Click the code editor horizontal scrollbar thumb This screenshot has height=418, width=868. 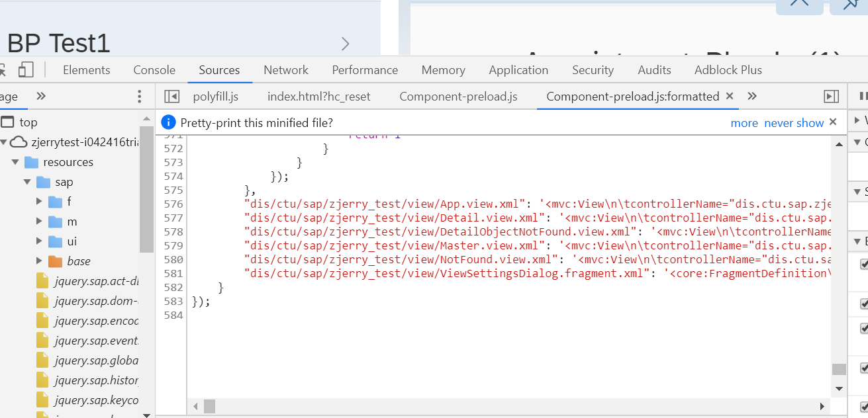[x=209, y=405]
